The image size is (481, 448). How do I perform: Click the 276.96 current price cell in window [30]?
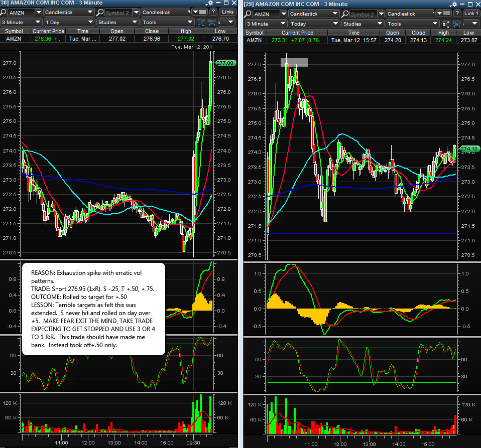48,39
